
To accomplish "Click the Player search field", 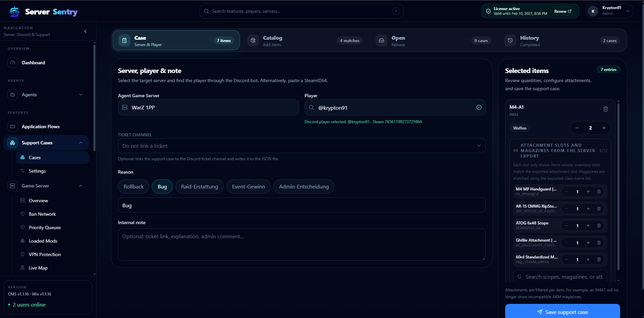I will 395,107.
